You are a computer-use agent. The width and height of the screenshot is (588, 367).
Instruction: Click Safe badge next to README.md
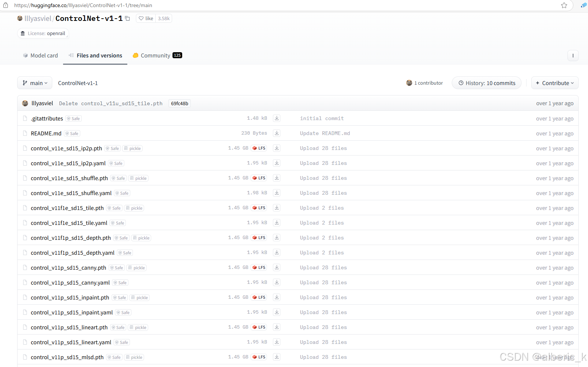pyautogui.click(x=72, y=134)
